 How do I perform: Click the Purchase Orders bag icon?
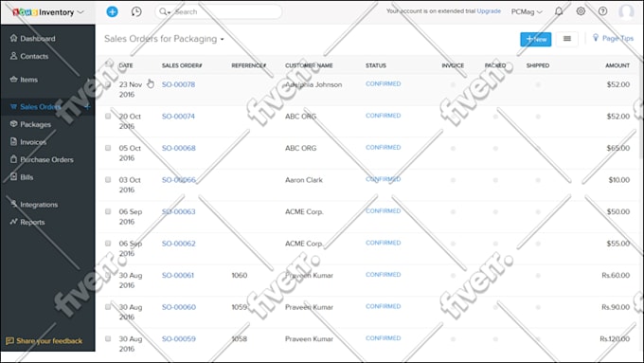(13, 159)
